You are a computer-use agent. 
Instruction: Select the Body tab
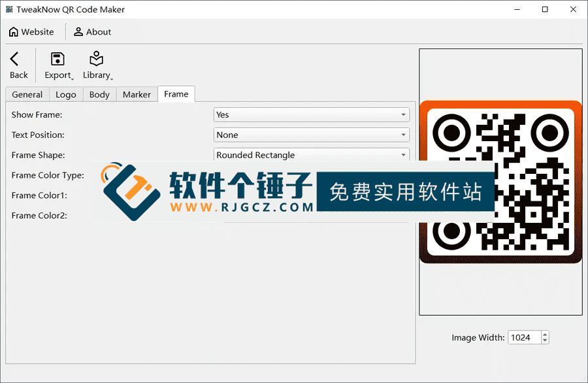click(99, 94)
